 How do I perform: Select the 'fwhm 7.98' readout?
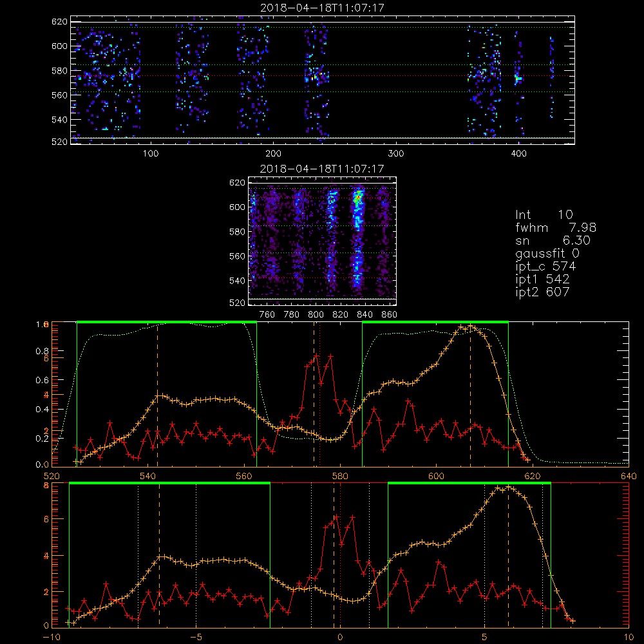pyautogui.click(x=556, y=227)
